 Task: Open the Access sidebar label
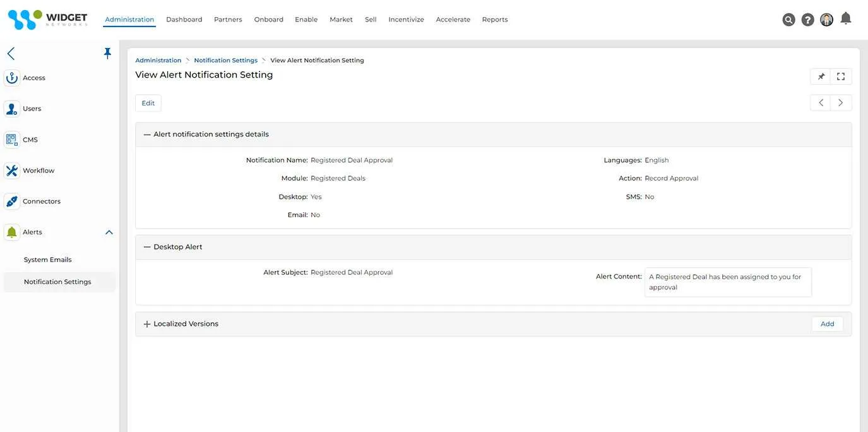click(x=34, y=78)
